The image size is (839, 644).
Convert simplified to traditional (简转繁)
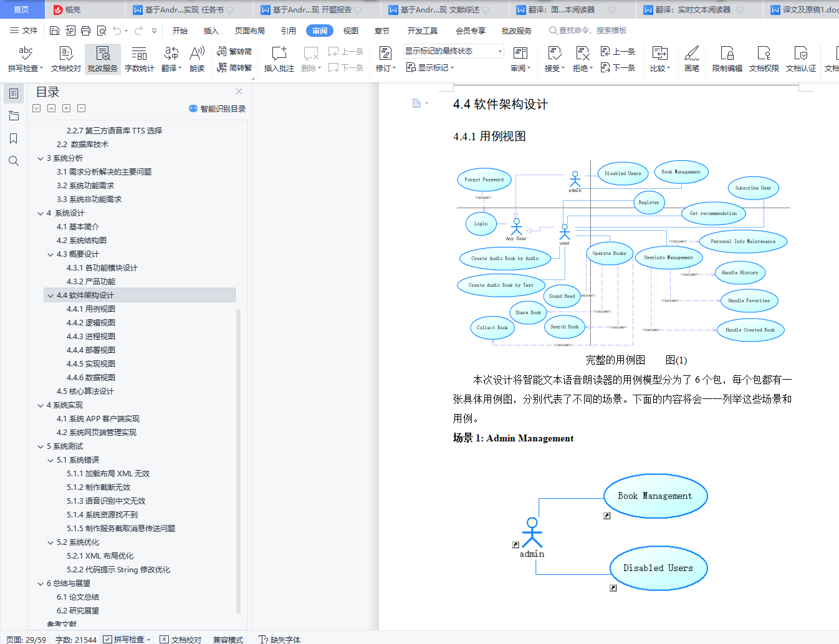(234, 67)
